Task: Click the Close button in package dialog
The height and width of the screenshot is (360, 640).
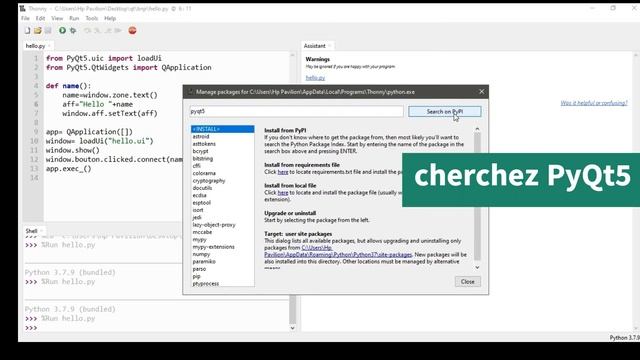Action: tap(467, 282)
